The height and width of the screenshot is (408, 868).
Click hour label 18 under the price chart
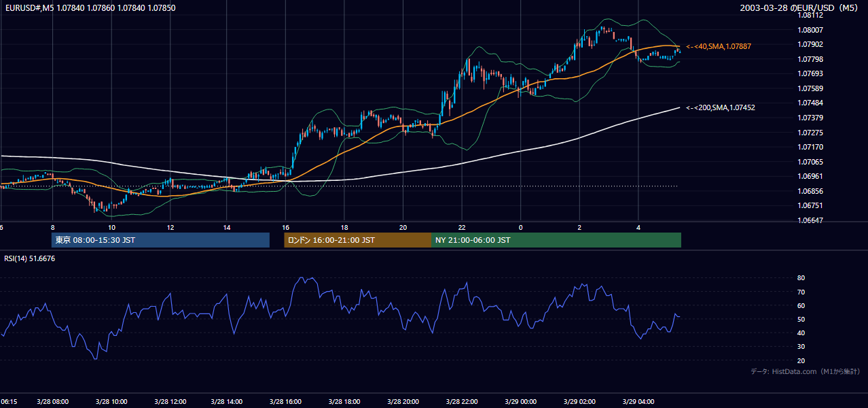click(344, 227)
